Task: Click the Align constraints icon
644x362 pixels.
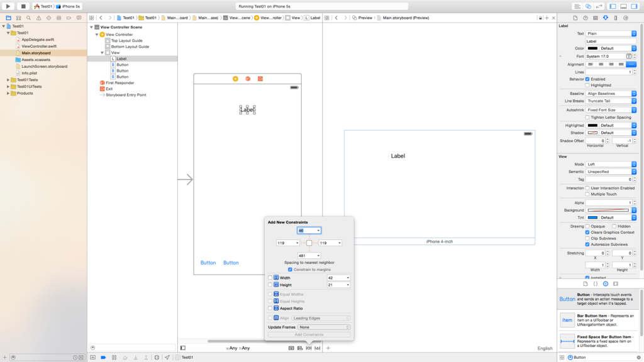Action: (300, 348)
